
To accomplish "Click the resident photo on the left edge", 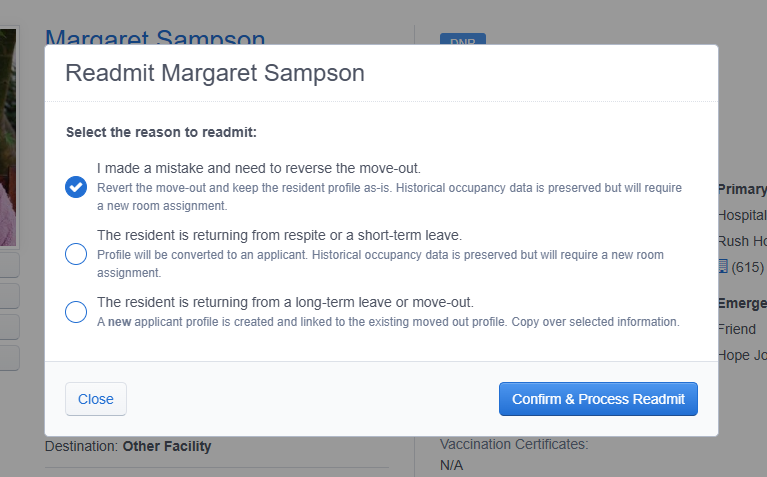I will point(8,137).
